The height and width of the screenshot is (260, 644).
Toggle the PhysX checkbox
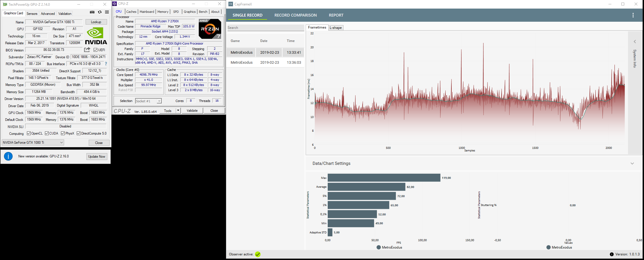(63, 133)
